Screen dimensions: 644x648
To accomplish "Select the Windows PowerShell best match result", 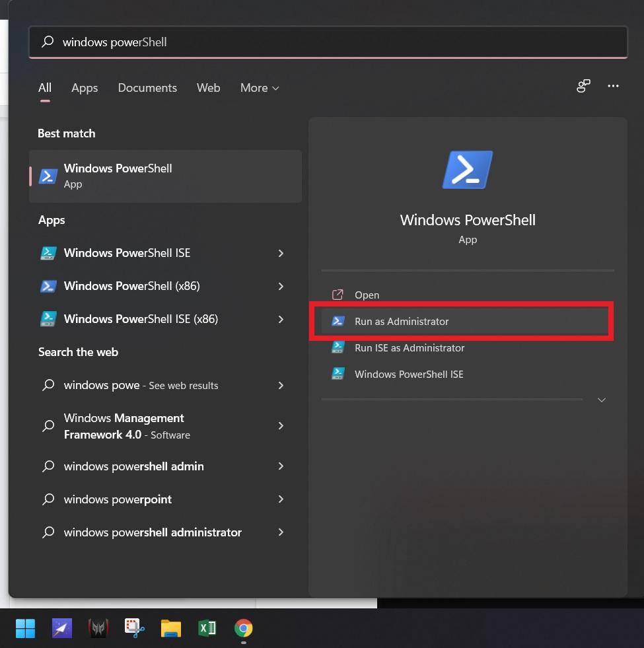I will pyautogui.click(x=165, y=176).
